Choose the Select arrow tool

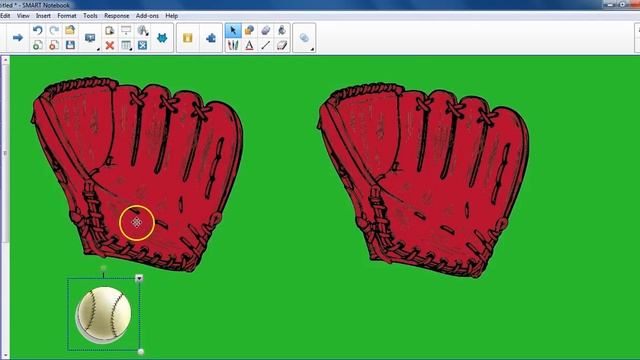tap(233, 30)
